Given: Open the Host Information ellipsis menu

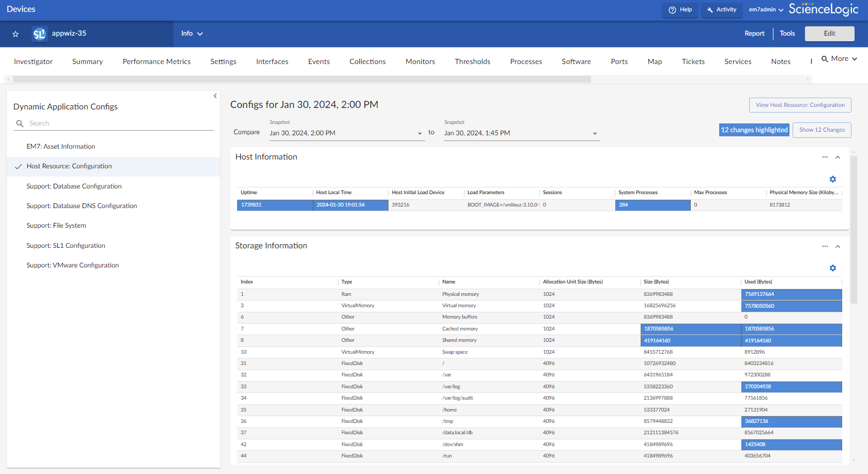Looking at the screenshot, I should coord(825,157).
